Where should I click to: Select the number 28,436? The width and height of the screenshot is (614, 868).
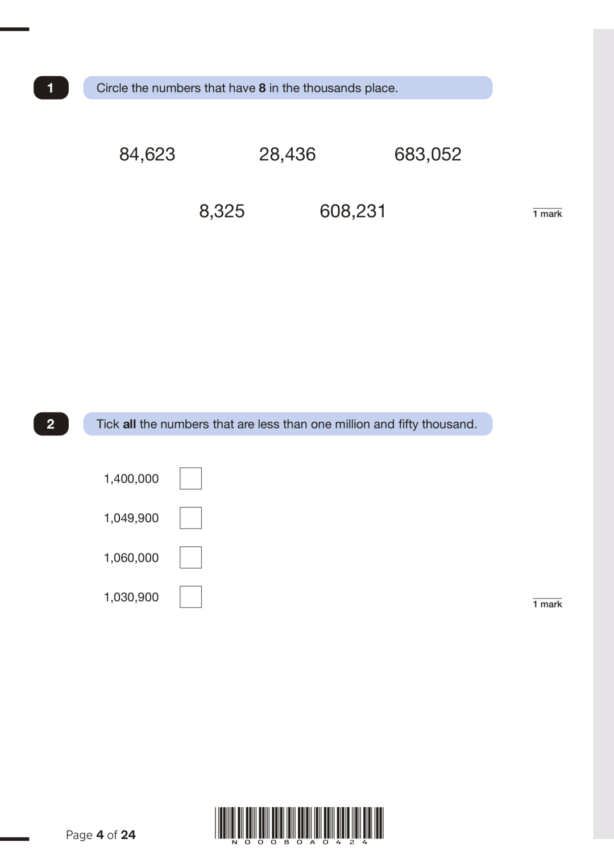[287, 155]
